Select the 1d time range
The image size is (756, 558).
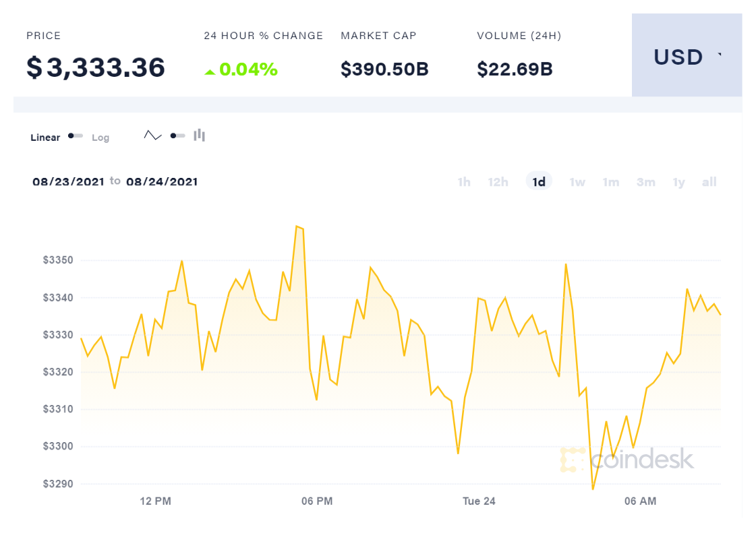click(x=539, y=182)
